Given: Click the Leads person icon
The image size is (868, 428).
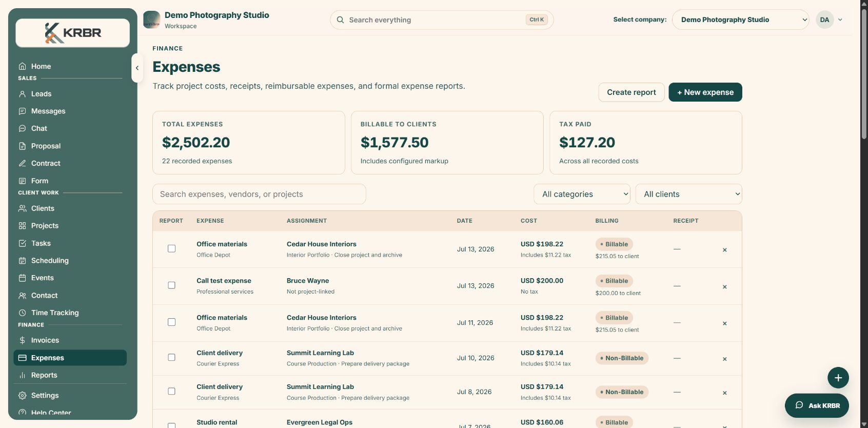Looking at the screenshot, I should (x=23, y=94).
